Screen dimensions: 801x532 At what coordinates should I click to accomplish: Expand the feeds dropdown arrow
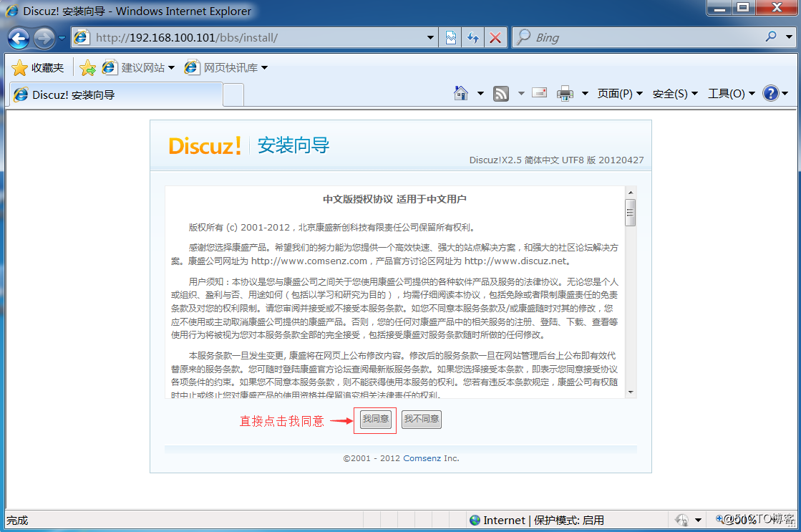click(521, 94)
